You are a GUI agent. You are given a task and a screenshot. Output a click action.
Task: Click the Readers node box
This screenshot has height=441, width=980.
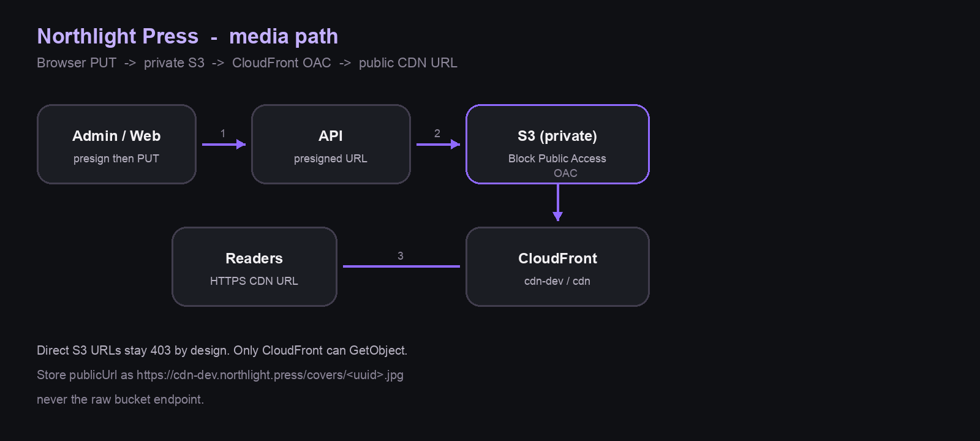254,266
